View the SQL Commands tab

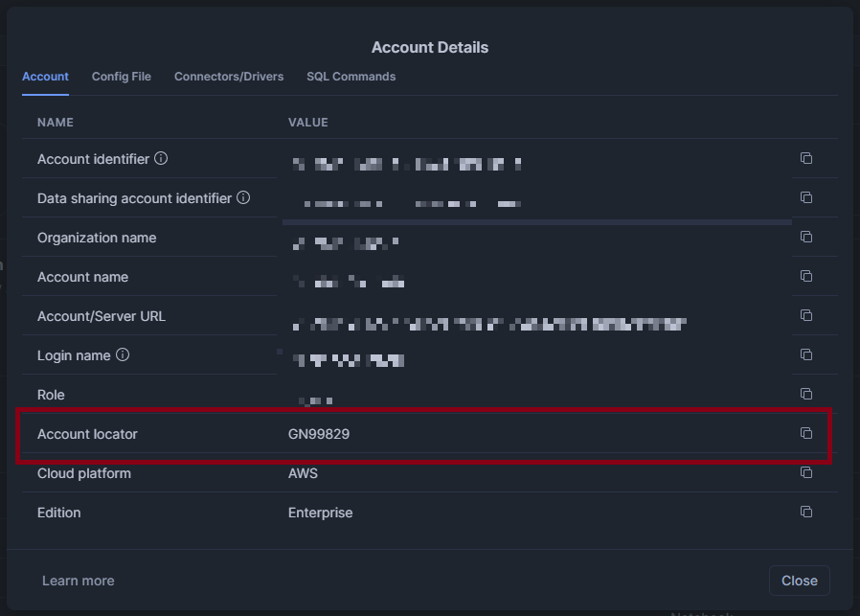pyautogui.click(x=351, y=76)
